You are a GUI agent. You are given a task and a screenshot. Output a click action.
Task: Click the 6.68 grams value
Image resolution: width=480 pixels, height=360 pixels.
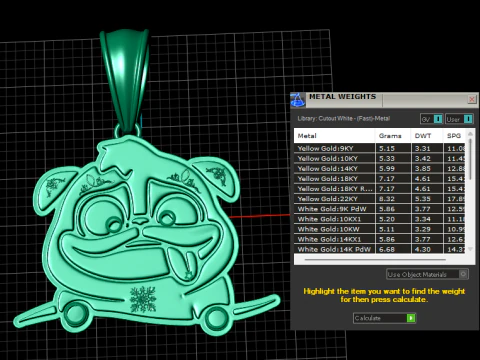point(387,249)
